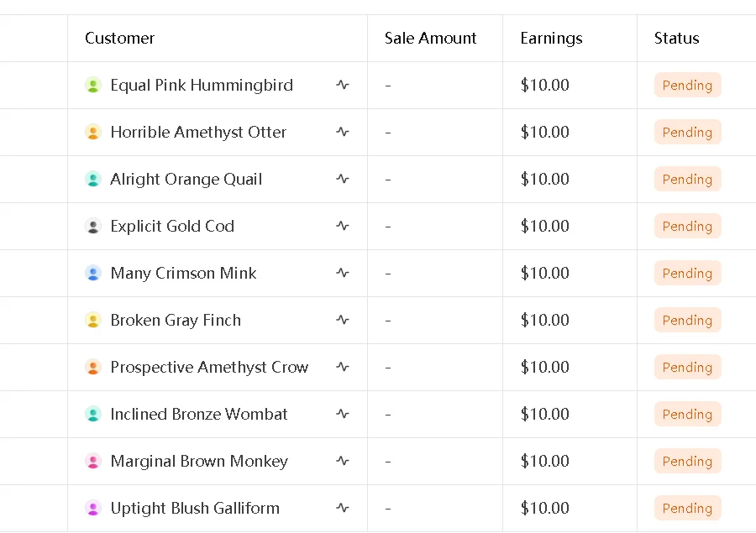Screen dimensions: 756x533
Task: Open activity icon for Horrible Amethyst Otter
Action: (343, 132)
